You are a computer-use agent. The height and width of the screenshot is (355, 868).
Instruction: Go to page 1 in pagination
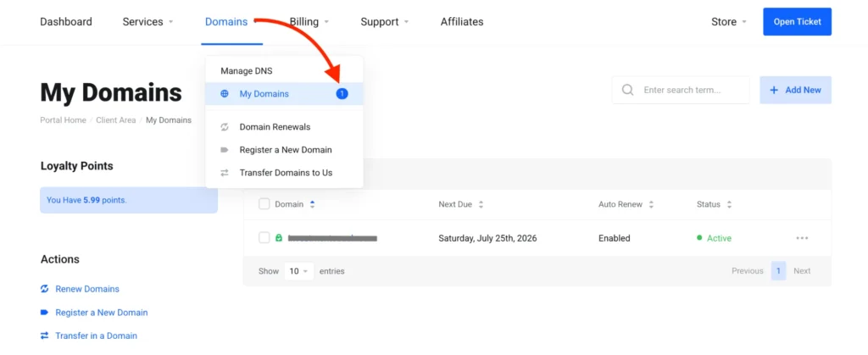[x=778, y=271]
